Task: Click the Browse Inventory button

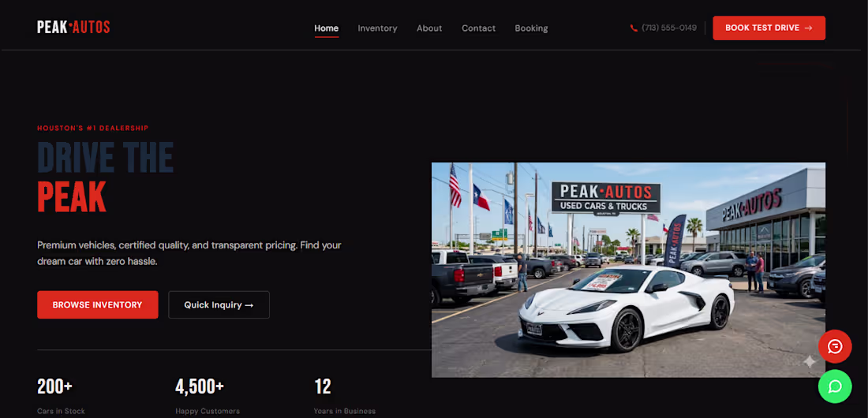Action: [x=97, y=304]
